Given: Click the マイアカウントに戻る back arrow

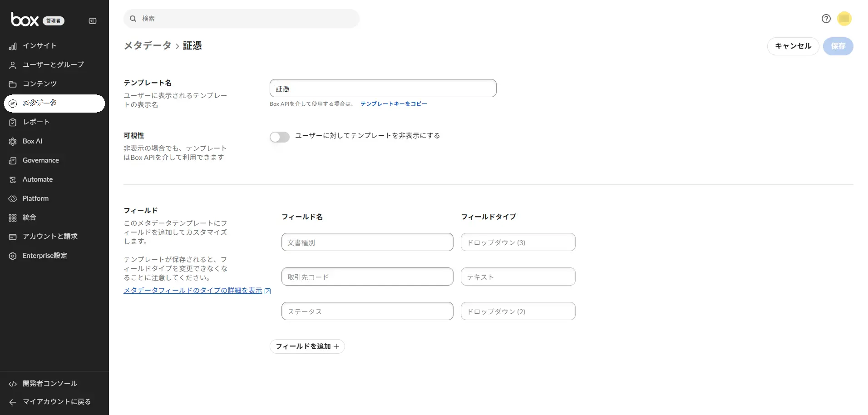Looking at the screenshot, I should point(13,402).
